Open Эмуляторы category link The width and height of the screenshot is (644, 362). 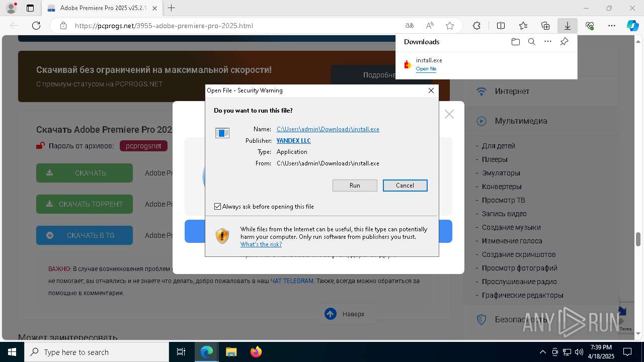click(x=501, y=173)
